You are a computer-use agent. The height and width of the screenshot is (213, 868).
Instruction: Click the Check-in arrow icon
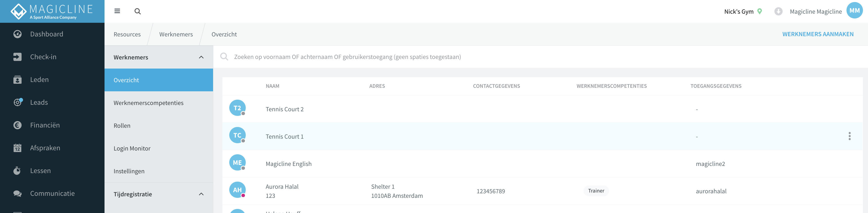click(x=17, y=57)
